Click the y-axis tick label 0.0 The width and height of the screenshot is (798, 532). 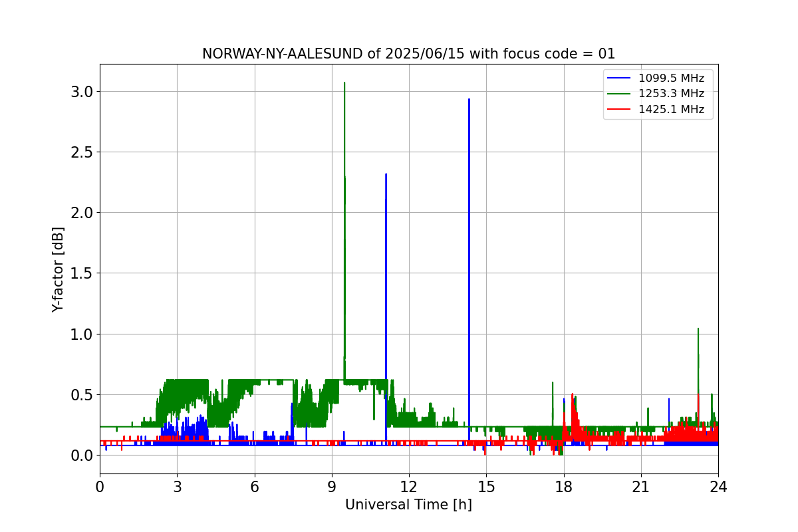(82, 456)
